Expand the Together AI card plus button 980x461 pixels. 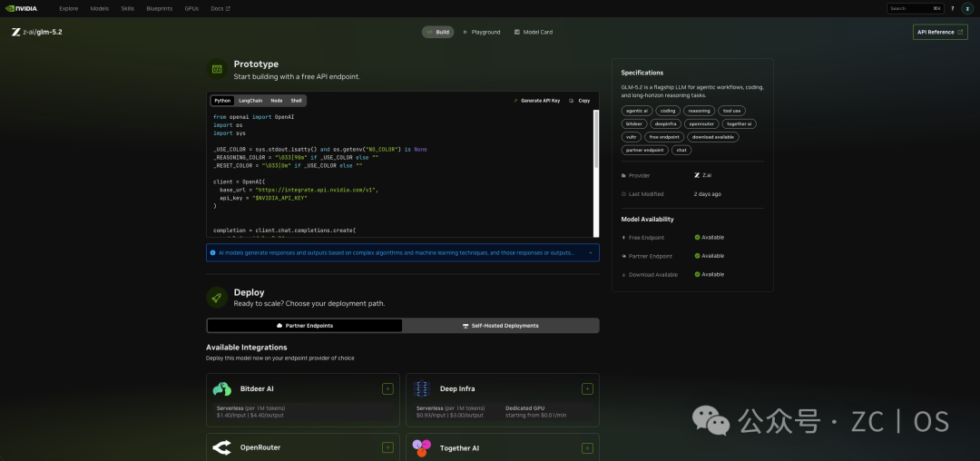coord(587,447)
